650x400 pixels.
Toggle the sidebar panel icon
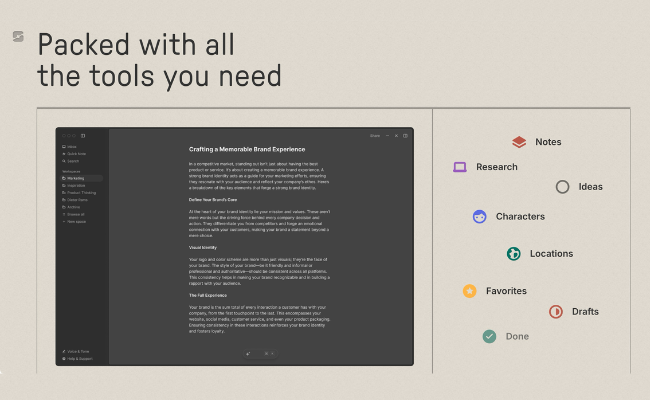click(x=83, y=135)
